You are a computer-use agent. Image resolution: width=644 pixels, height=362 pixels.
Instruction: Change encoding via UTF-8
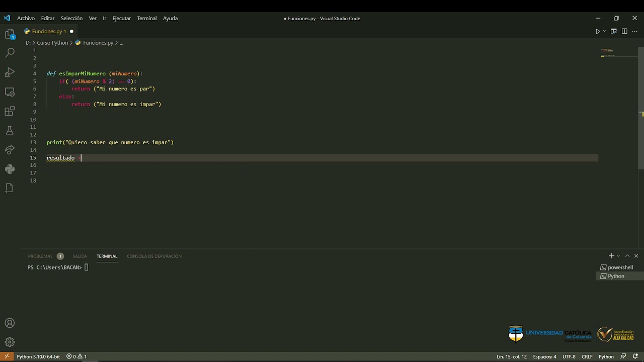569,356
